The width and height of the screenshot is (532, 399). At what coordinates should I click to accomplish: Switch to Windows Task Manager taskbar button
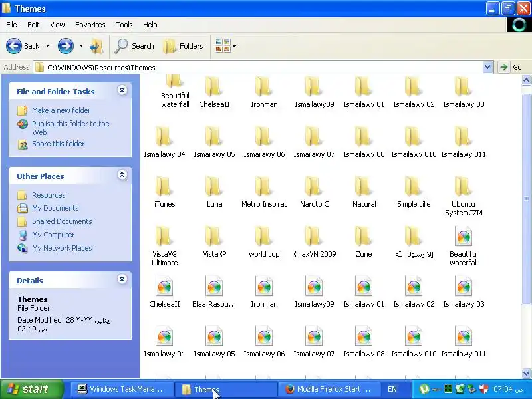tap(121, 389)
